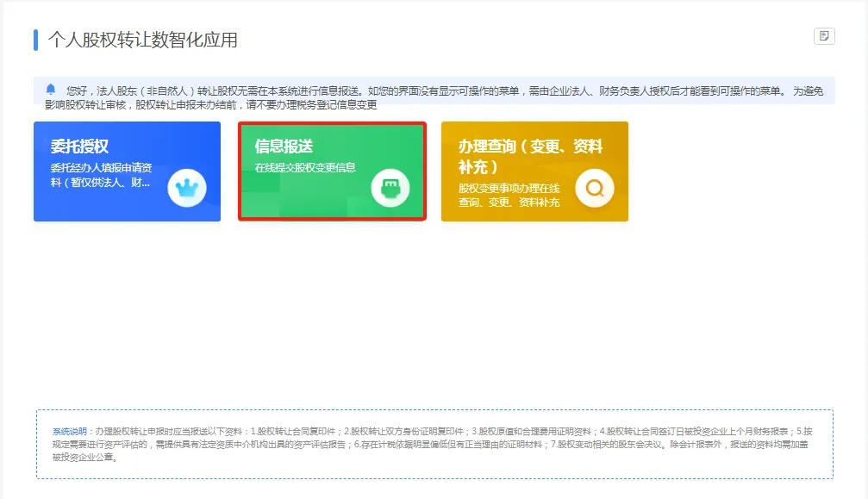Image resolution: width=868 pixels, height=499 pixels.
Task: Click the text 股权变更事项办理在线查询、变更、资料补充
Action: point(509,196)
